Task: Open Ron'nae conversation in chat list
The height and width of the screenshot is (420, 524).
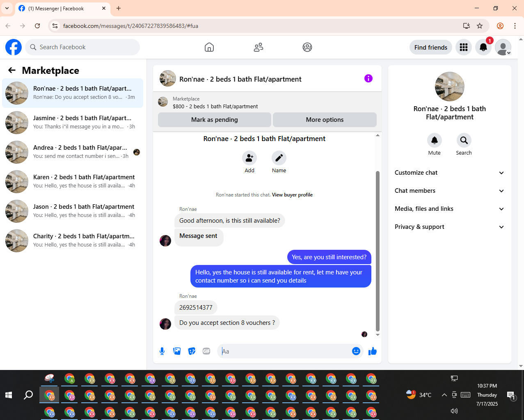Action: click(x=73, y=93)
